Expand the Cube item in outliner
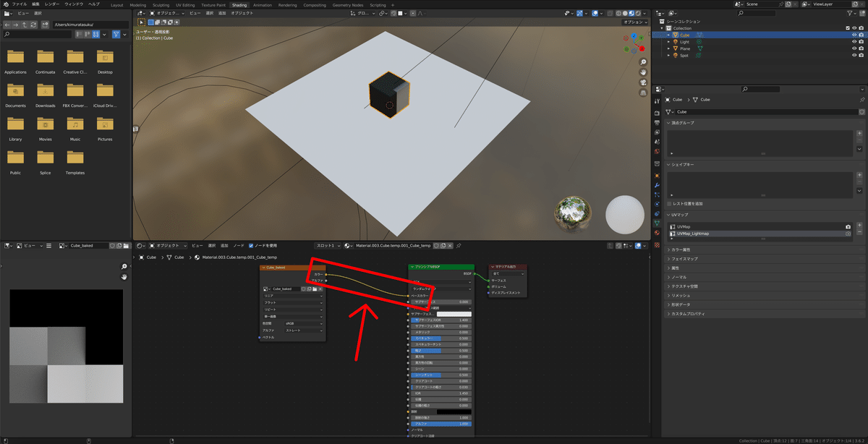The image size is (868, 444). [669, 35]
